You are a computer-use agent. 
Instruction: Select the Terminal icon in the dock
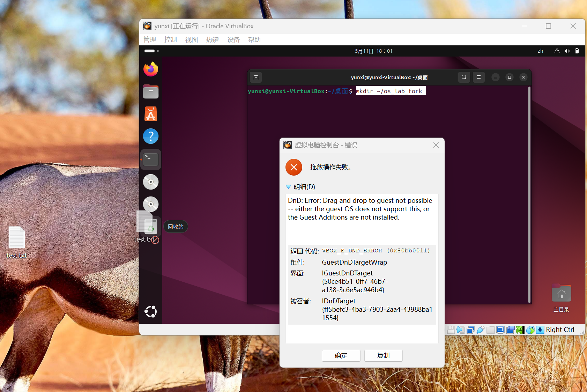click(x=151, y=159)
